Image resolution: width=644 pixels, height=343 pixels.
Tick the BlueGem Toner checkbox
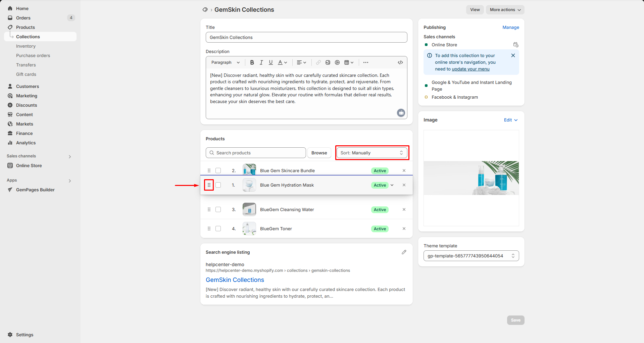[x=218, y=229]
